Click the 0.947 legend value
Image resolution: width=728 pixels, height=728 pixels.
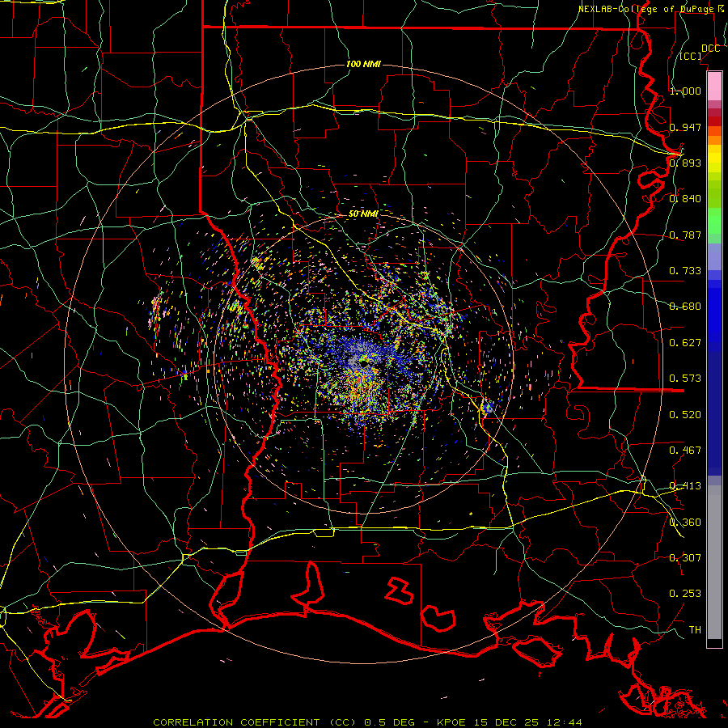point(685,127)
